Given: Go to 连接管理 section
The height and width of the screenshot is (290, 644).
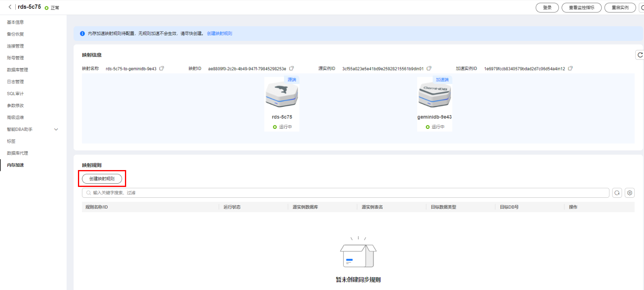Looking at the screenshot, I should click(15, 46).
